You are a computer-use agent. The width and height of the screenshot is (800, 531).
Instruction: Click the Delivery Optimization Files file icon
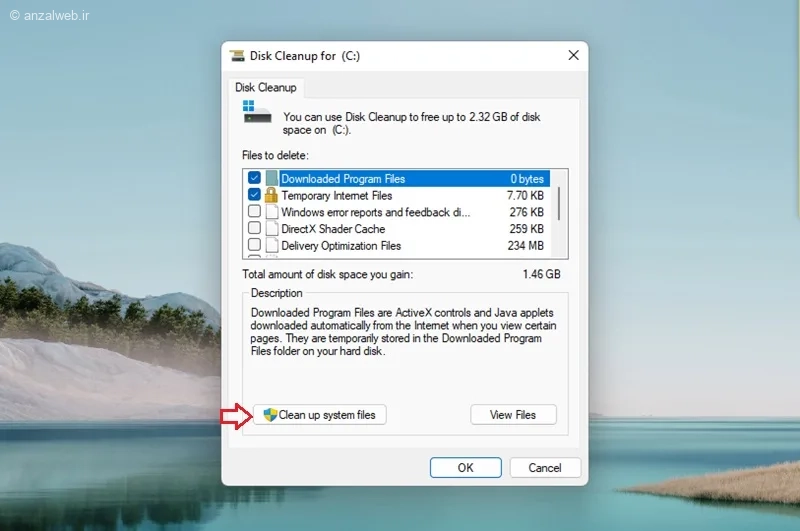coord(272,245)
